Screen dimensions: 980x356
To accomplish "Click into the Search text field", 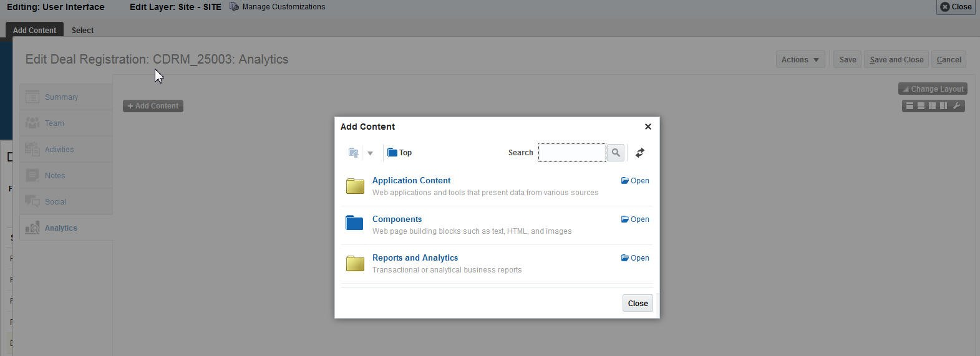I will click(572, 153).
